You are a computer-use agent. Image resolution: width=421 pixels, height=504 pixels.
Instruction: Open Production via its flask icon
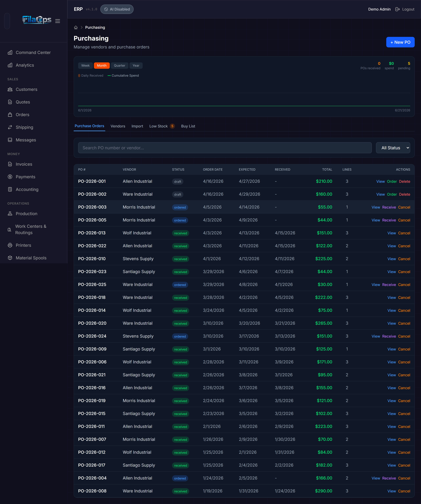10,214
